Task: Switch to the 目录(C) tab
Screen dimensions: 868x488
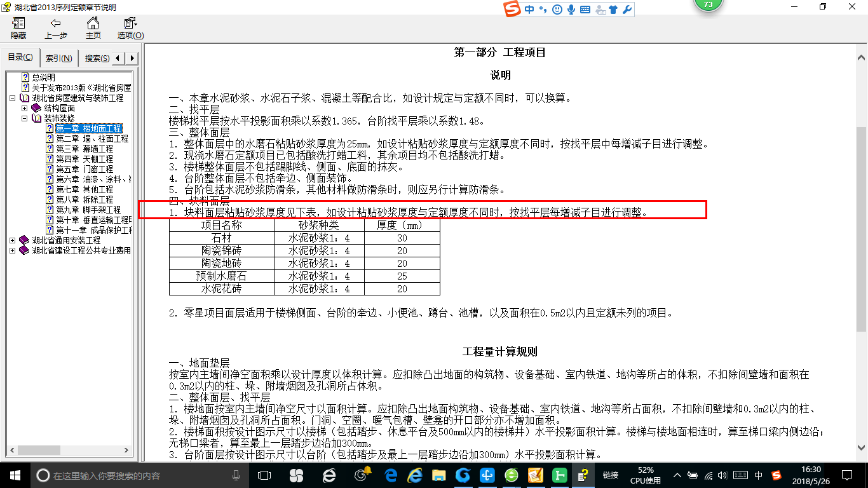Action: pyautogui.click(x=20, y=58)
